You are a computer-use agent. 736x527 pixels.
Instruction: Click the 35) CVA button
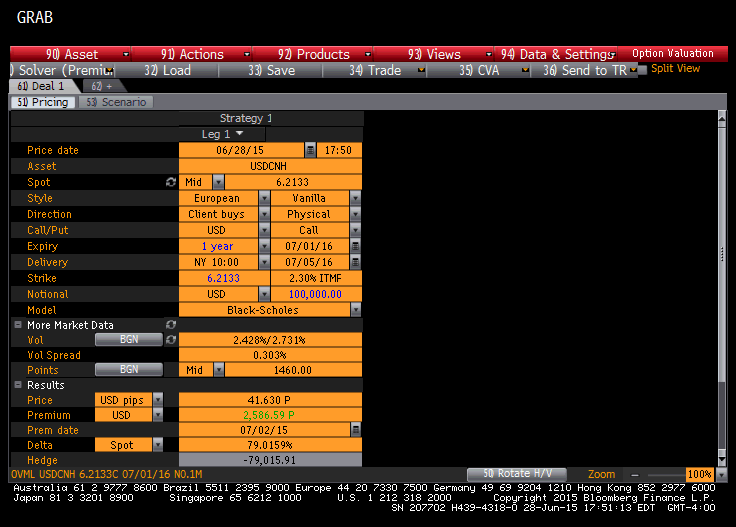click(479, 70)
